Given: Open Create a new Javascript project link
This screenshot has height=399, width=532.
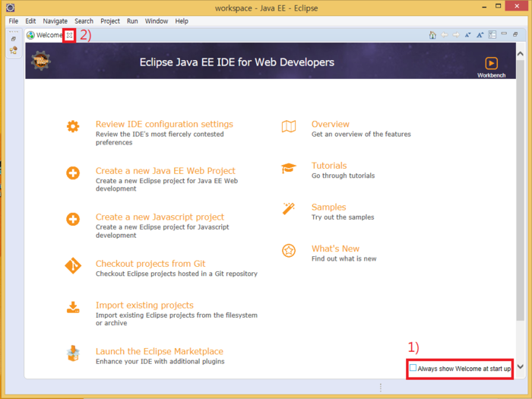Looking at the screenshot, I should pyautogui.click(x=160, y=217).
